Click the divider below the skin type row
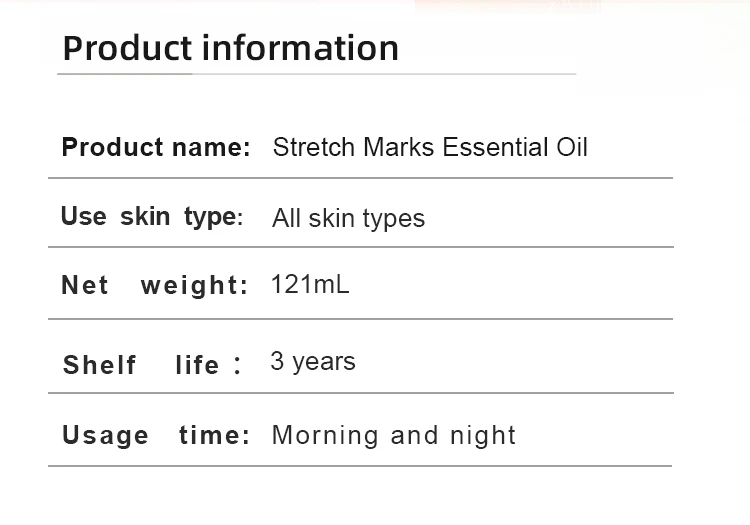The height and width of the screenshot is (525, 750). click(x=360, y=246)
